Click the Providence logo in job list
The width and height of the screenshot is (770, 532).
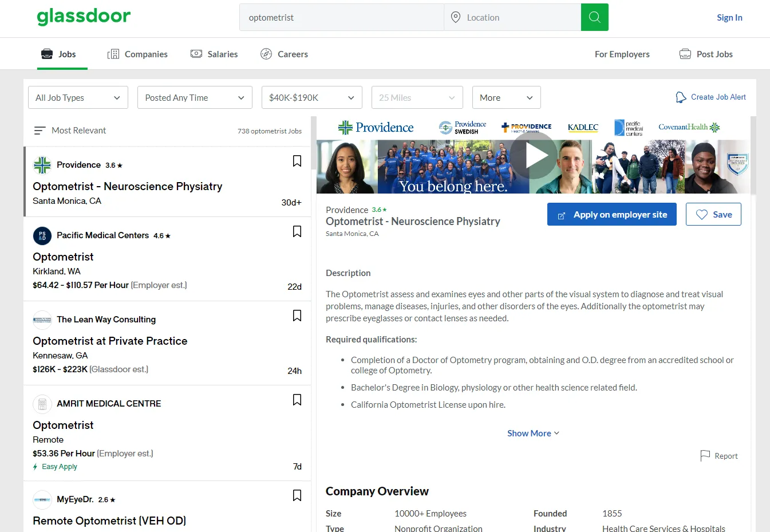click(42, 165)
